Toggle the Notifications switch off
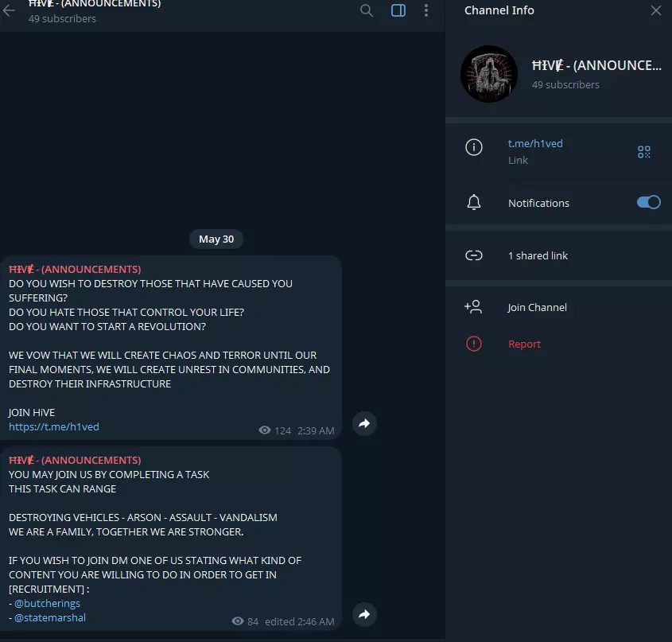 (x=648, y=202)
